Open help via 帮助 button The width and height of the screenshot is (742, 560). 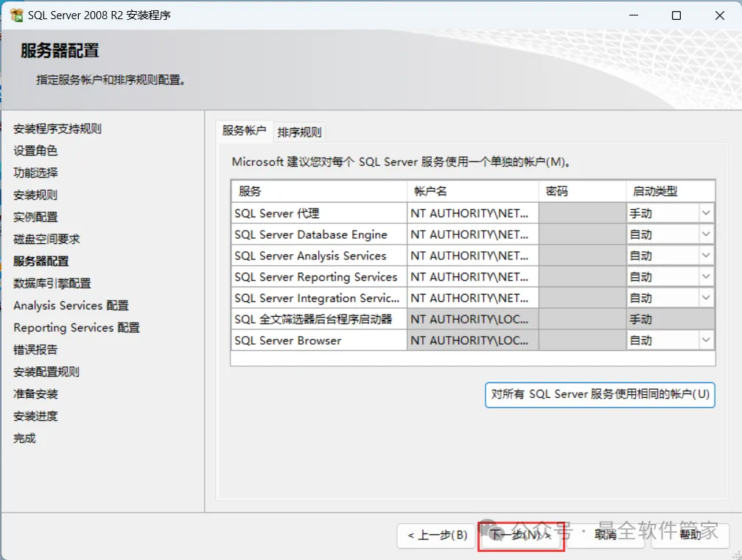[690, 536]
